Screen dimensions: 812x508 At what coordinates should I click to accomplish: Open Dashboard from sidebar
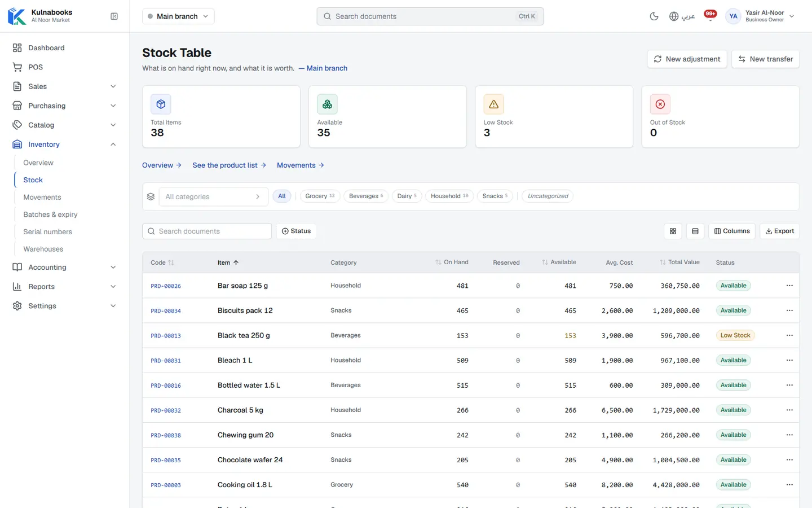[x=64, y=48]
